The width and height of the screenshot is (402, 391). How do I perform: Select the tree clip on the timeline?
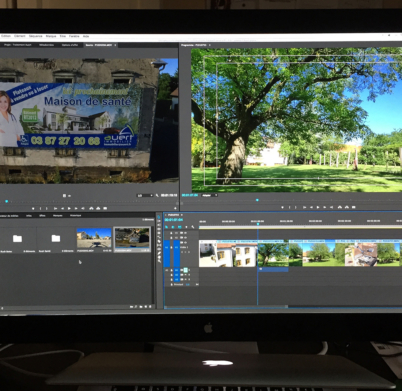coord(273,255)
